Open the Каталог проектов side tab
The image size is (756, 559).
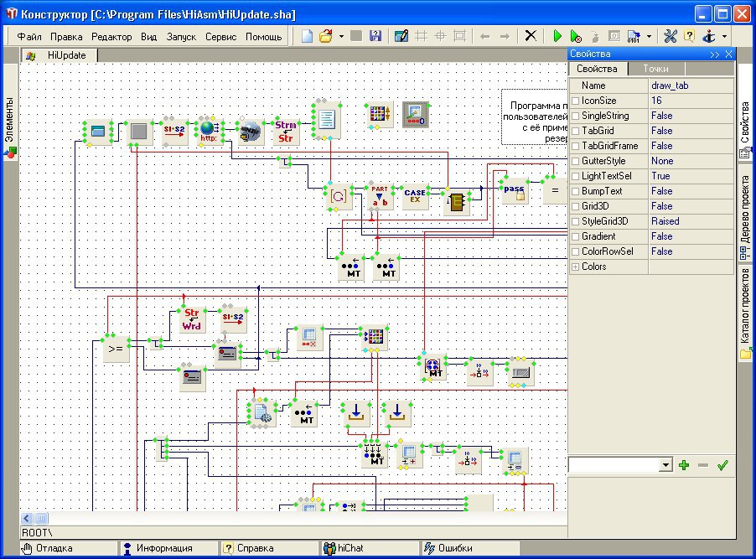pos(745,313)
